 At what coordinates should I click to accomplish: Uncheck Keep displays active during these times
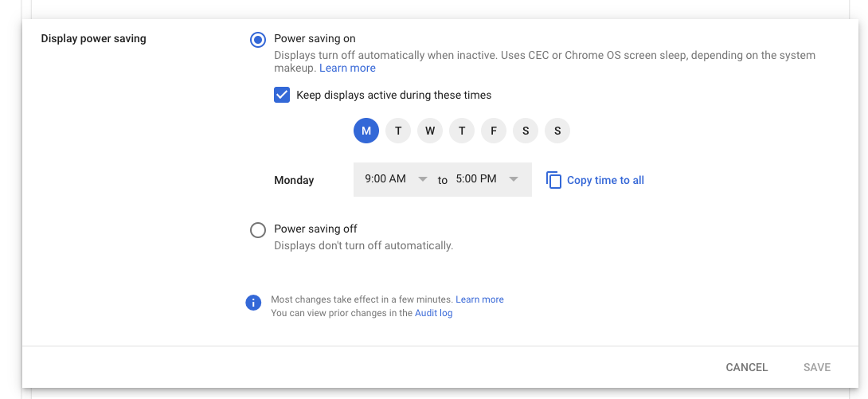click(x=282, y=96)
